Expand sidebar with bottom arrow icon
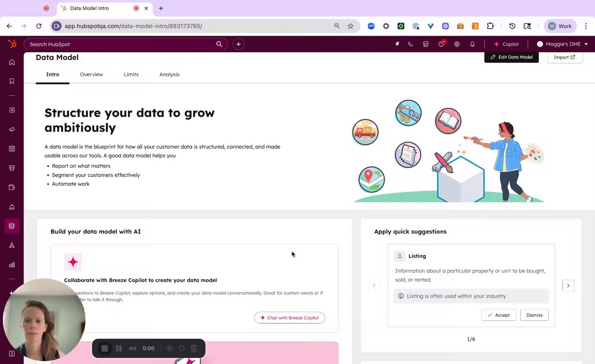The image size is (595, 364). (x=12, y=354)
